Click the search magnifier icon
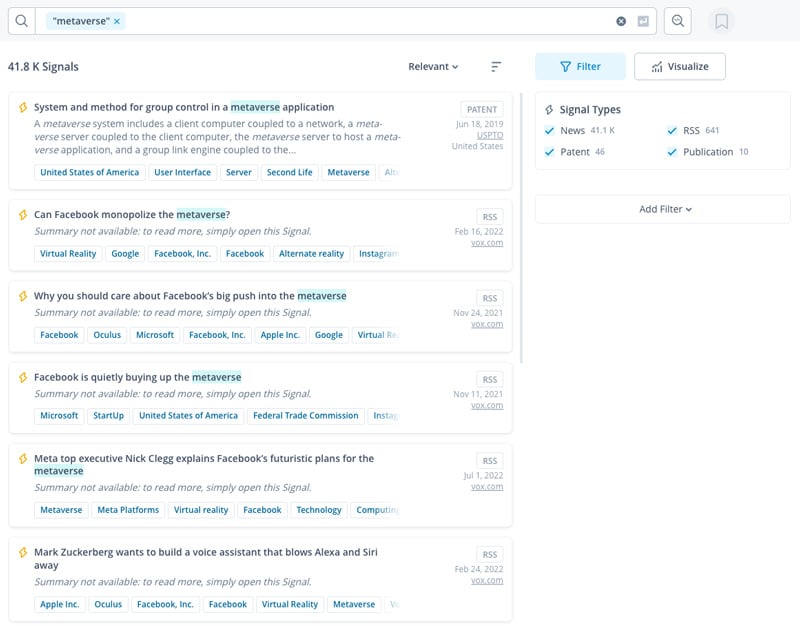 [21, 21]
